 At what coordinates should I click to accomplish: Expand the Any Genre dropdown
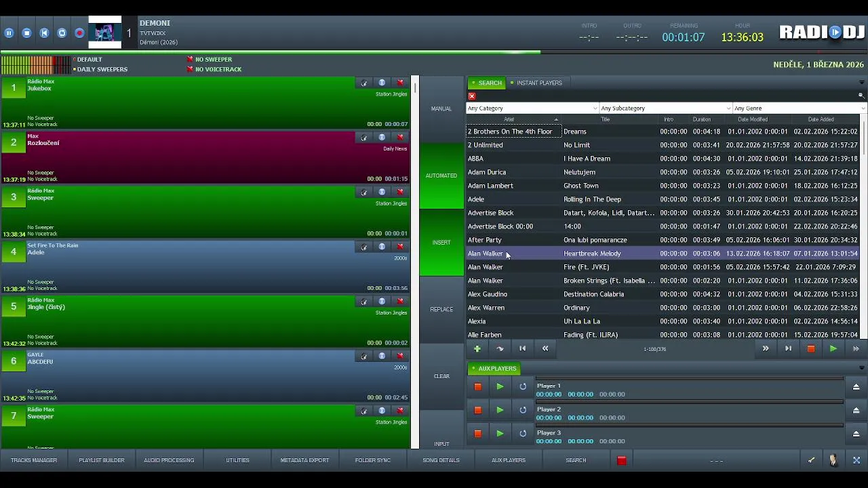pos(800,108)
